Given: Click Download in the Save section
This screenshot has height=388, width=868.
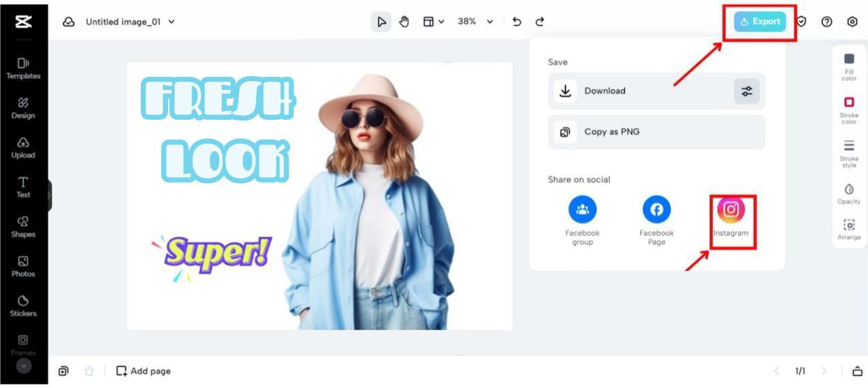Looking at the screenshot, I should pos(656,91).
